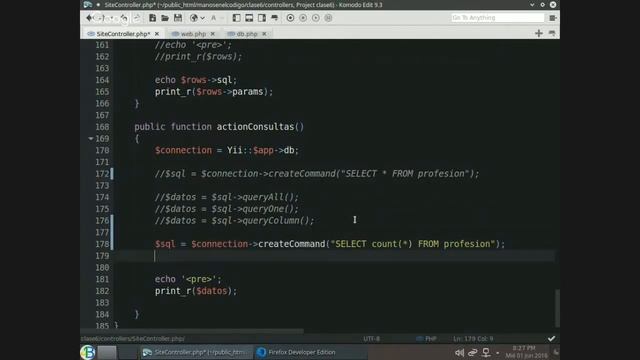Click the editor's horizontal scrollbar thumb
Image resolution: width=640 pixels, height=360 pixels.
192,331
